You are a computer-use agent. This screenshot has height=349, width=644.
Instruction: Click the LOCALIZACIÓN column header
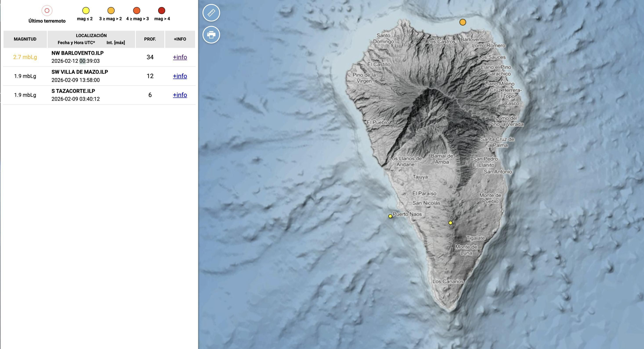(x=91, y=35)
